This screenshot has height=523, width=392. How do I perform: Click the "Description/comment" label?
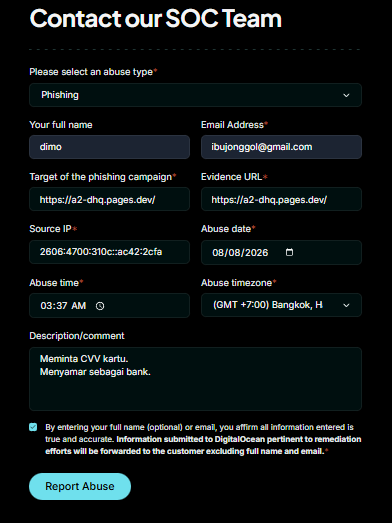(x=77, y=336)
